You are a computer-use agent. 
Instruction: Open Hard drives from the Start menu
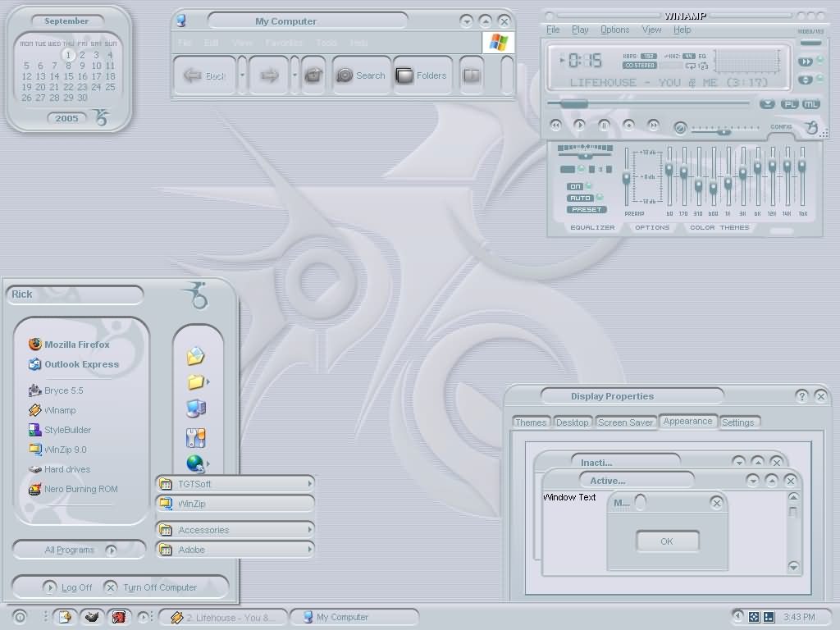tap(59, 469)
